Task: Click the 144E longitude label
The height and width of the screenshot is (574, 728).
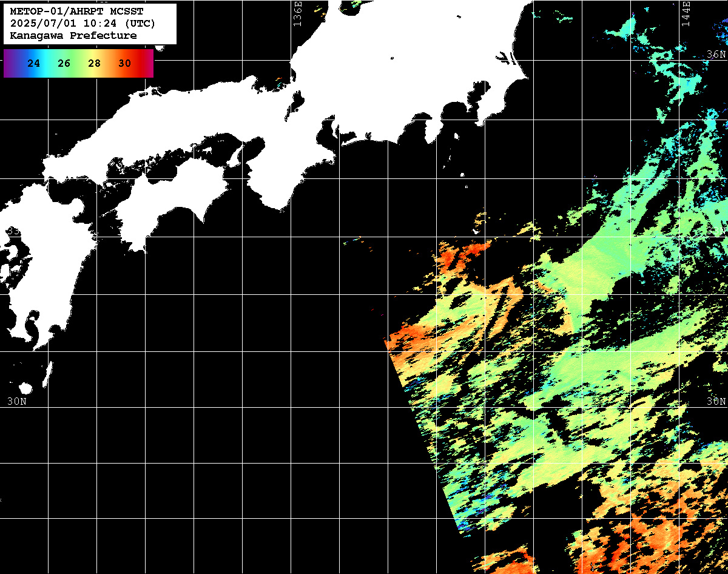Action: tap(686, 13)
